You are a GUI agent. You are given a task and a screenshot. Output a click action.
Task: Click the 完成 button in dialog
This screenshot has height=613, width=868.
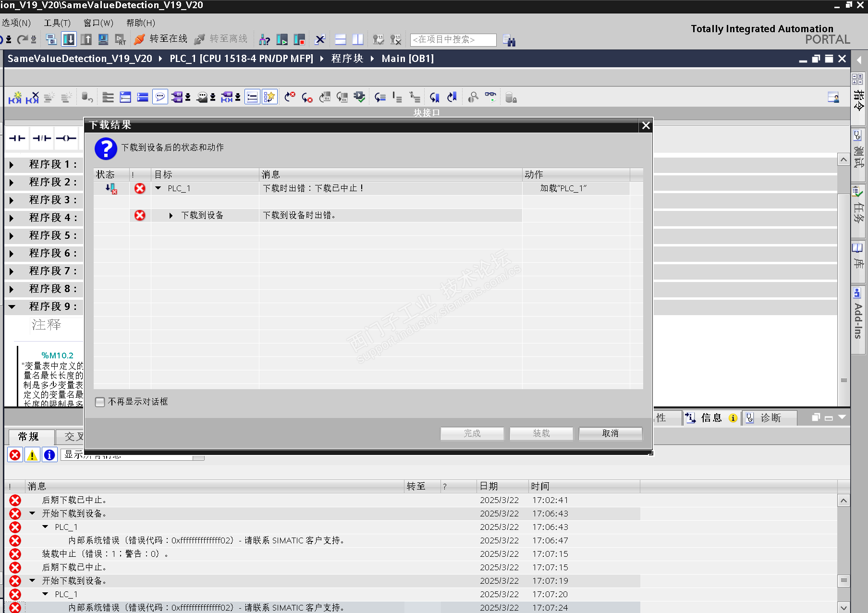coord(472,433)
